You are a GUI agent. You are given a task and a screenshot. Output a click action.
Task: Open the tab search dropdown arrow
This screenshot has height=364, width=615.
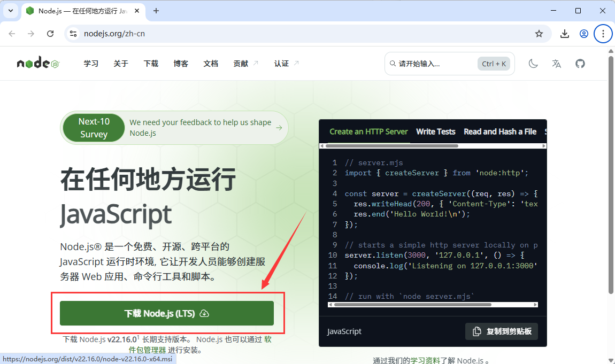point(10,11)
